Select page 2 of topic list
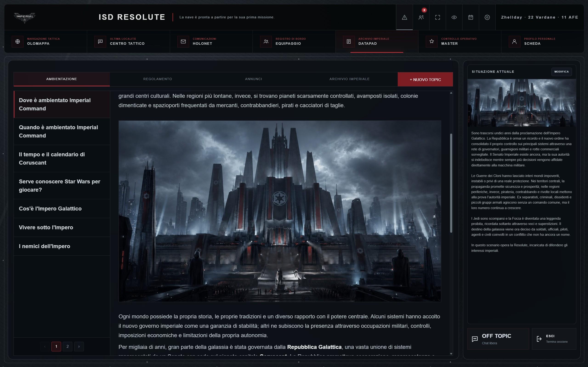 (68, 346)
